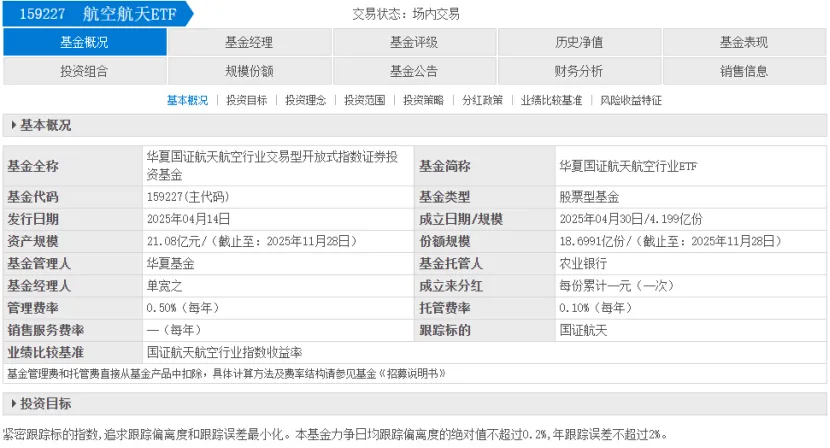Switch to the 基金经理 tab
The width and height of the screenshot is (830, 448).
(249, 42)
